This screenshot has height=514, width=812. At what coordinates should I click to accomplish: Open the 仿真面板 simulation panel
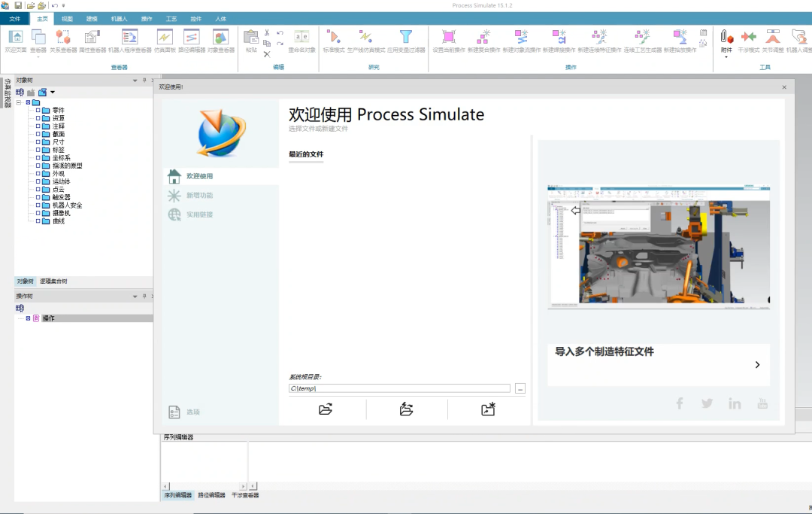click(165, 41)
